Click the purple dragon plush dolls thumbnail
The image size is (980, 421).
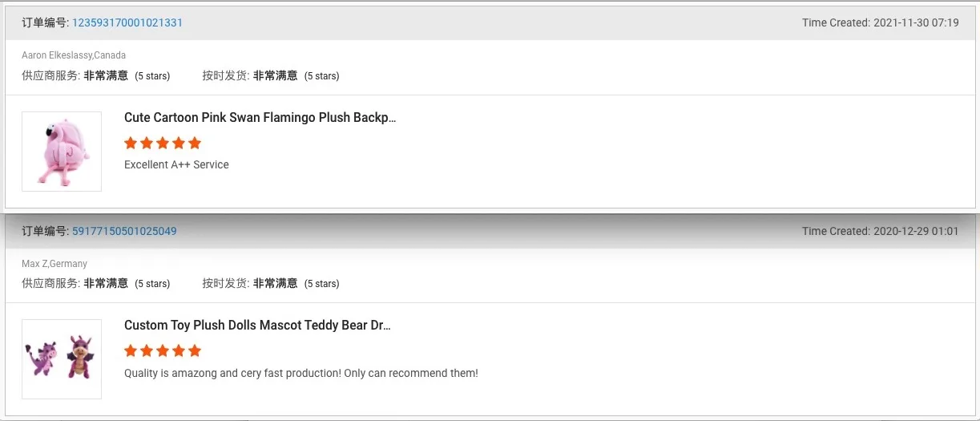click(62, 359)
